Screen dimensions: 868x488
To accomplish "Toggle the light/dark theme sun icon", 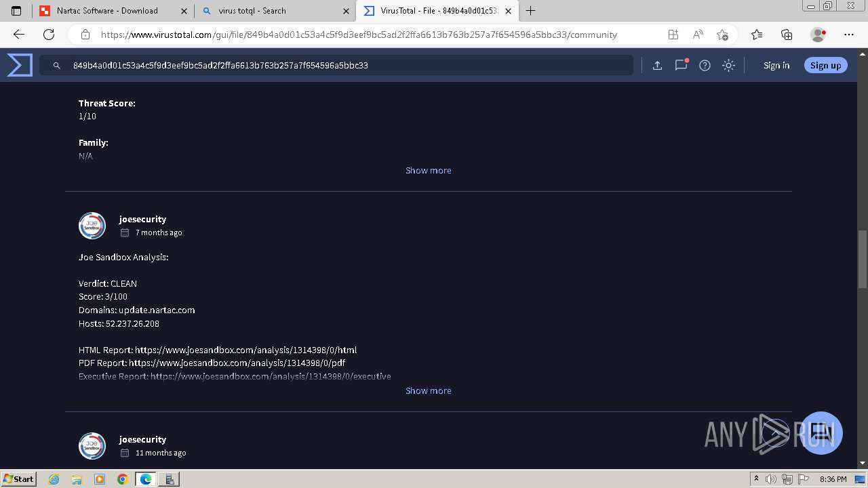I will tap(728, 65).
